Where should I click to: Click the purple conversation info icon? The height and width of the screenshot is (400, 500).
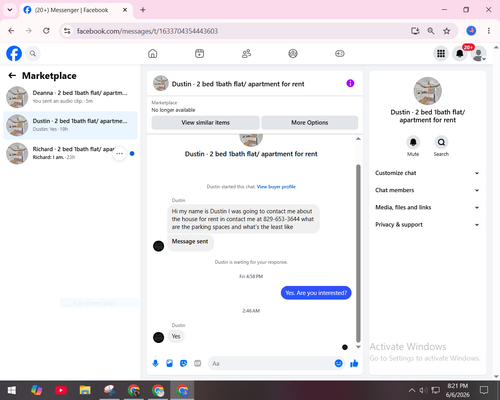(350, 83)
